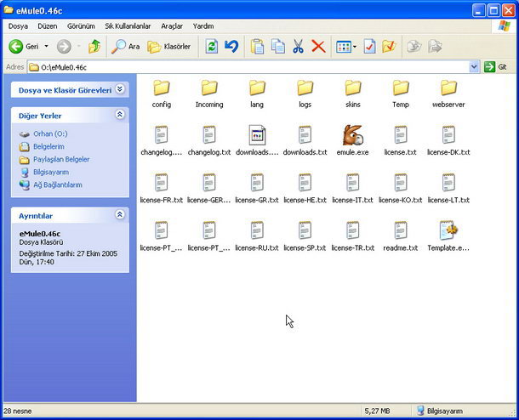Select the emule.exe donkey icon

coord(353,140)
